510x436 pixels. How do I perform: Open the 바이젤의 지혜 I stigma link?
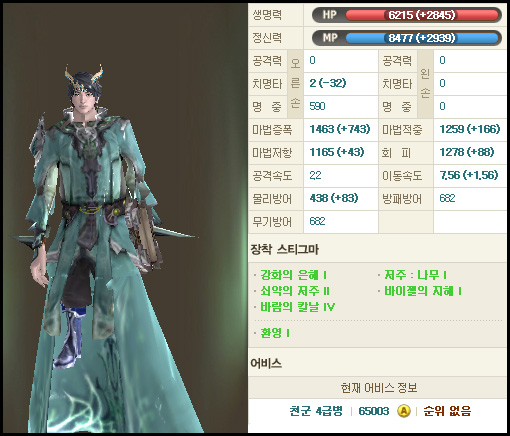tap(423, 291)
